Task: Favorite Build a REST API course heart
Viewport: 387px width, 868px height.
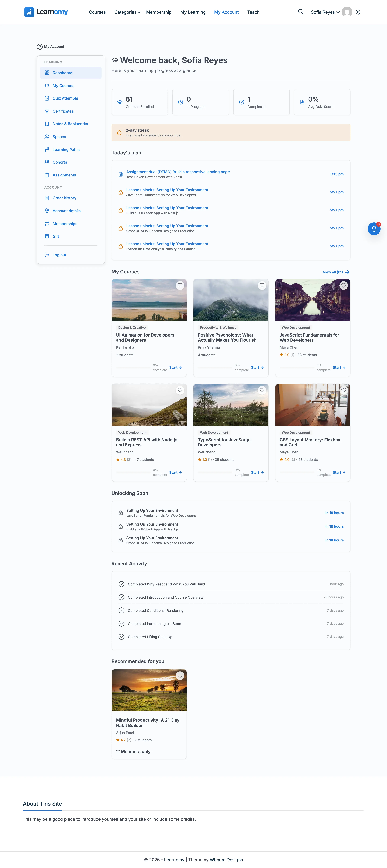Action: (x=180, y=390)
